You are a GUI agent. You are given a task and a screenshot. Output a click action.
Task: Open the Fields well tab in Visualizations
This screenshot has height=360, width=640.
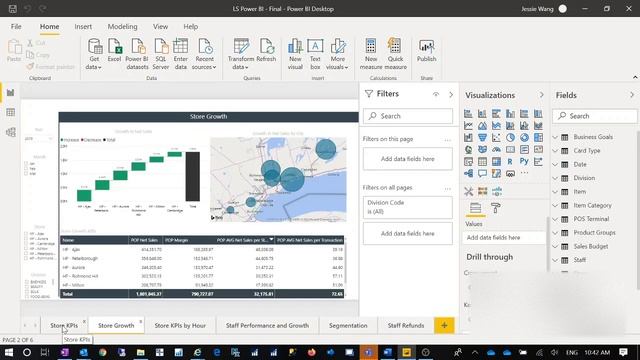[x=475, y=208]
